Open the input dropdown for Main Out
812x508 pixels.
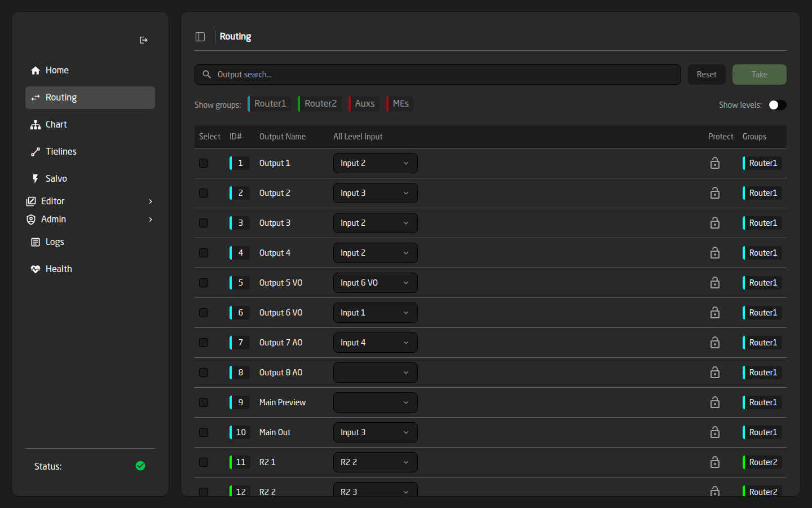(x=376, y=432)
